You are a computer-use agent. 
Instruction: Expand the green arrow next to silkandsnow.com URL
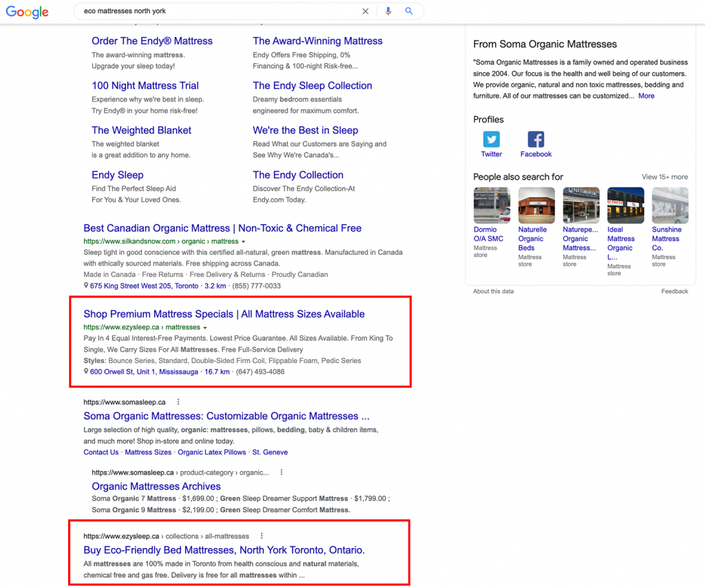[244, 240]
